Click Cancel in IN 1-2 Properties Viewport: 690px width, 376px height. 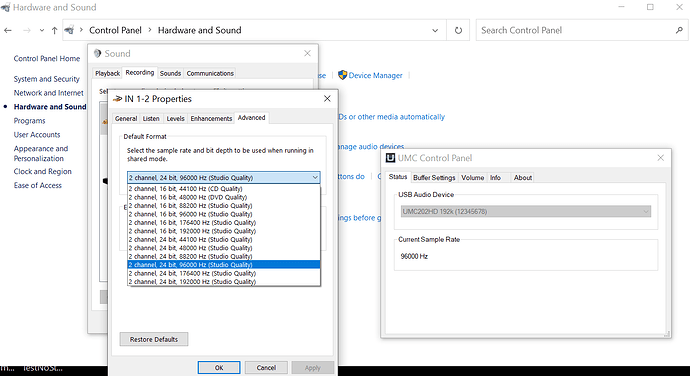point(266,368)
